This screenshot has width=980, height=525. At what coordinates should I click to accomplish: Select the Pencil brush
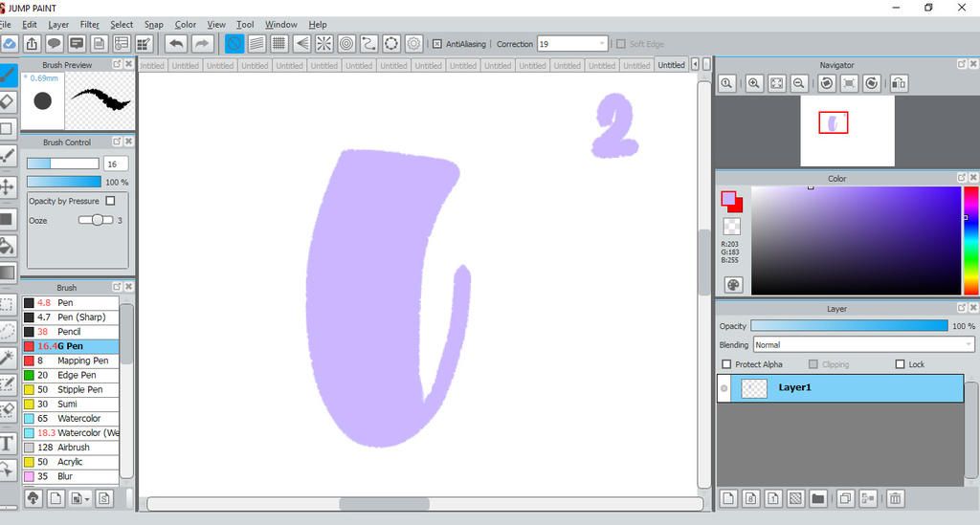(71, 332)
